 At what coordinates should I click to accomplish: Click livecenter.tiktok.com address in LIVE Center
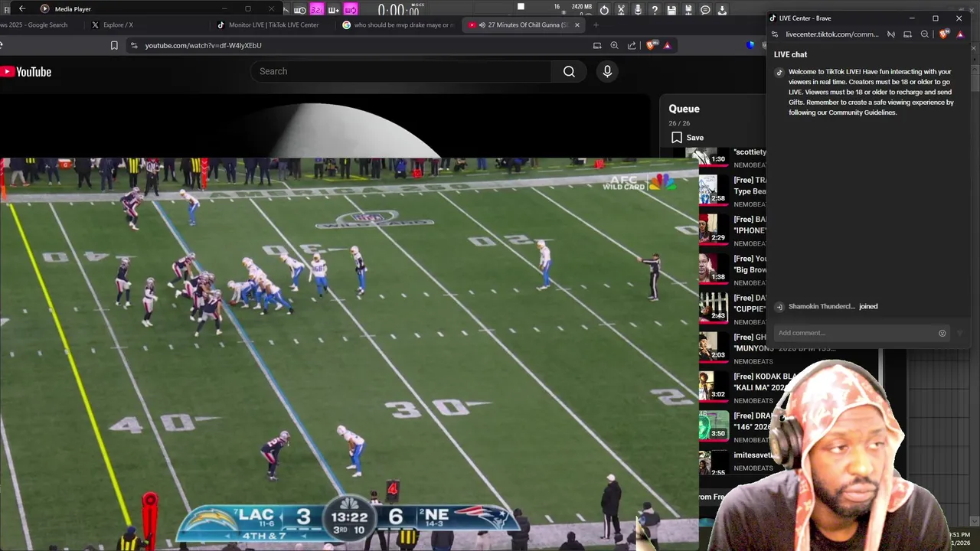click(832, 34)
